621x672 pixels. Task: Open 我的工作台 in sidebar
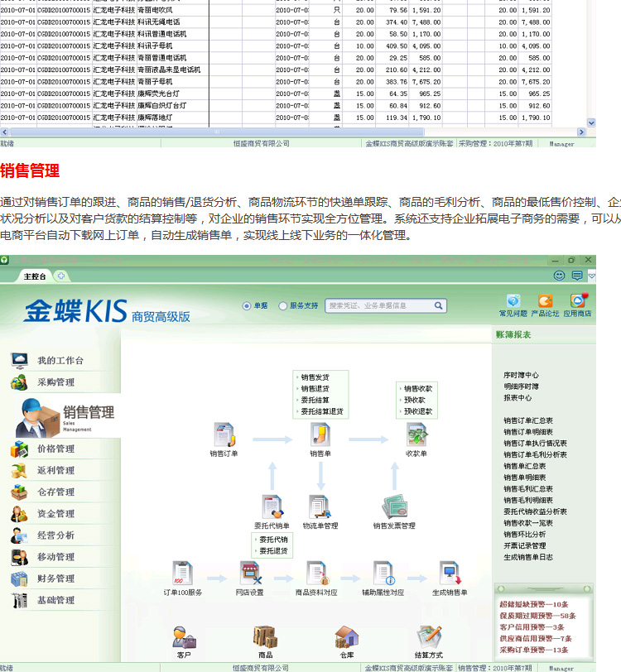point(60,361)
